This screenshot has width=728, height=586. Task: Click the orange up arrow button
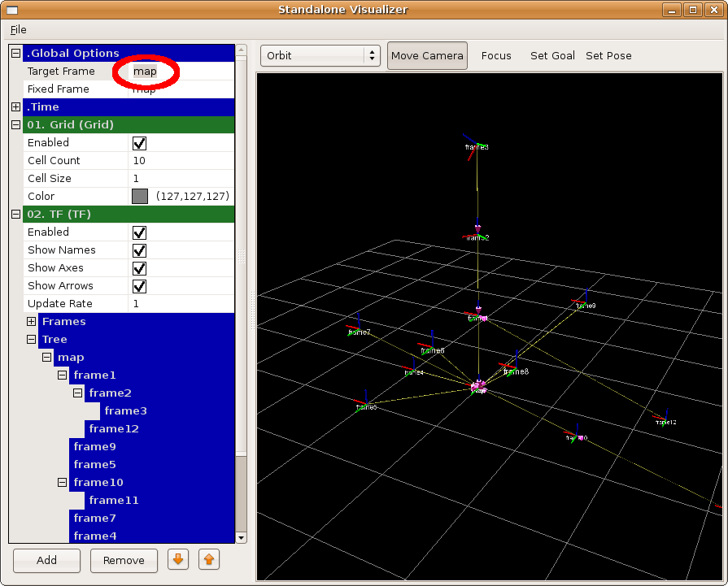click(x=209, y=559)
